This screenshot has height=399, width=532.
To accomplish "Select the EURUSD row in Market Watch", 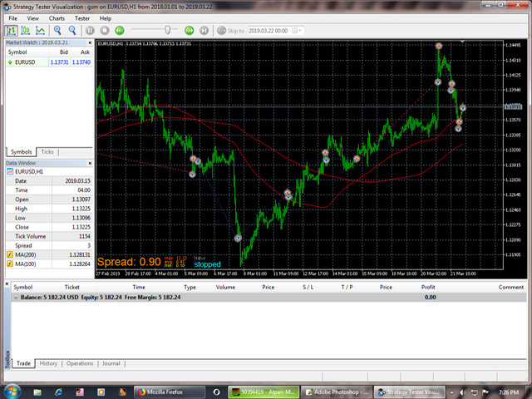I will (x=49, y=62).
